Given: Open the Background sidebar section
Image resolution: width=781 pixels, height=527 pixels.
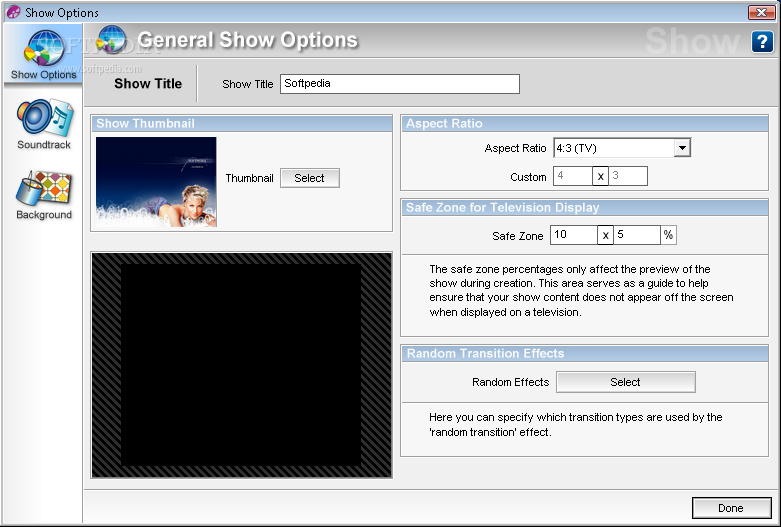Looking at the screenshot, I should [x=44, y=195].
